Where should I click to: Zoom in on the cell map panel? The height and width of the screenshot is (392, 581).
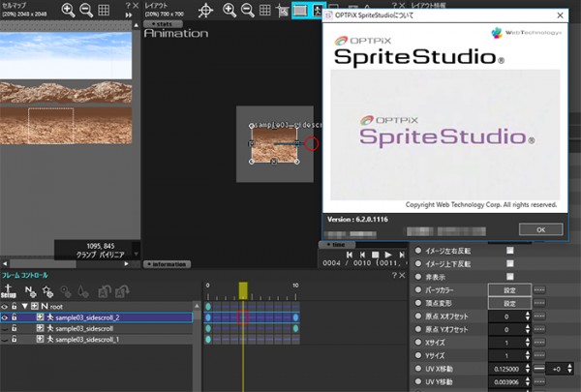68,10
